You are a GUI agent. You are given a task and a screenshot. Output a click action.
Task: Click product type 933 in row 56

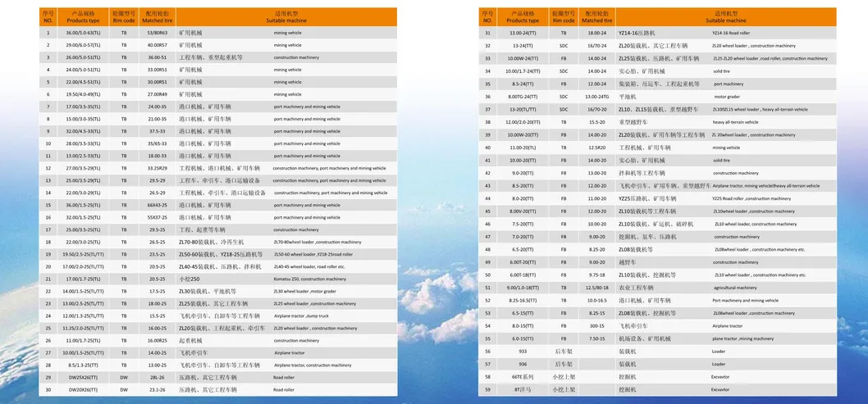pyautogui.click(x=523, y=351)
